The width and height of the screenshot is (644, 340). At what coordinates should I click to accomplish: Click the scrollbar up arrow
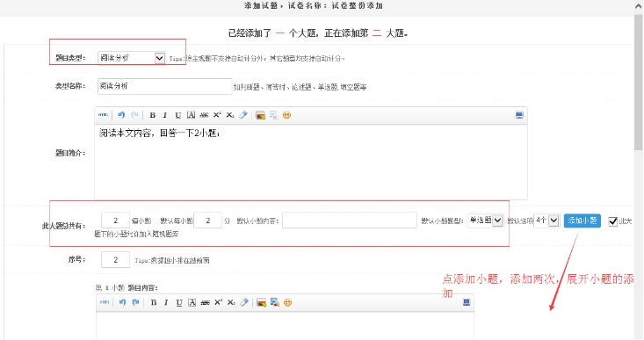(x=639, y=6)
